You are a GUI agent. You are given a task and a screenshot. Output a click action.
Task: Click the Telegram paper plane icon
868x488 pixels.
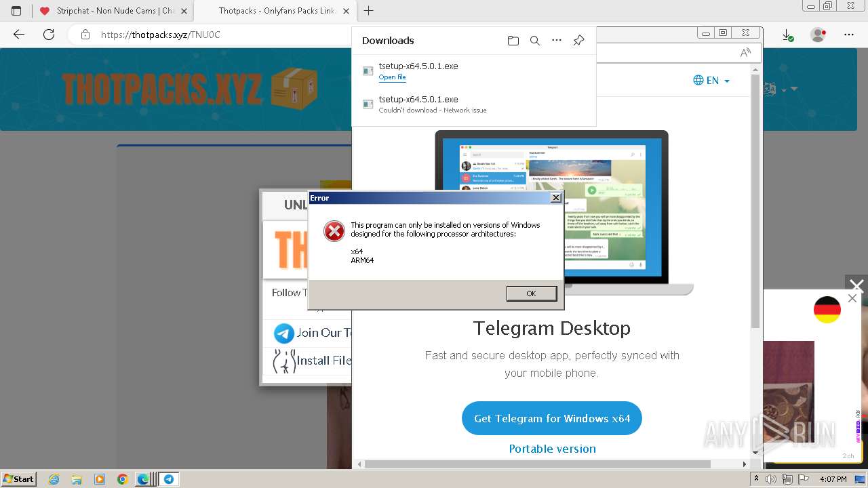click(x=283, y=333)
